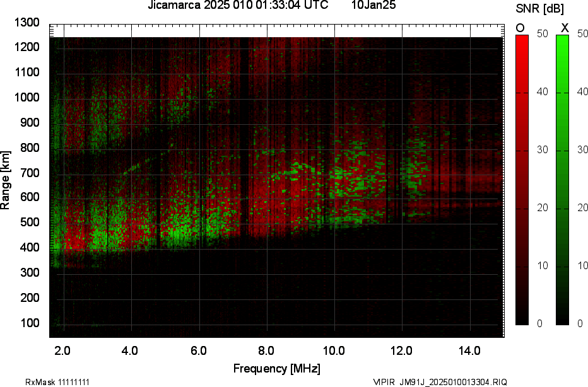This screenshot has height=387, width=588.
Task: Click the 1300 range axis tick label
Action: 27,23
